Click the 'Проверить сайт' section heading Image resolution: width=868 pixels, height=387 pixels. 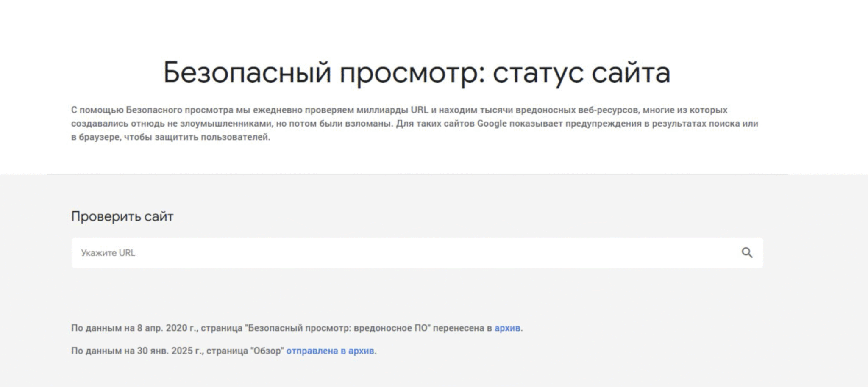(122, 216)
